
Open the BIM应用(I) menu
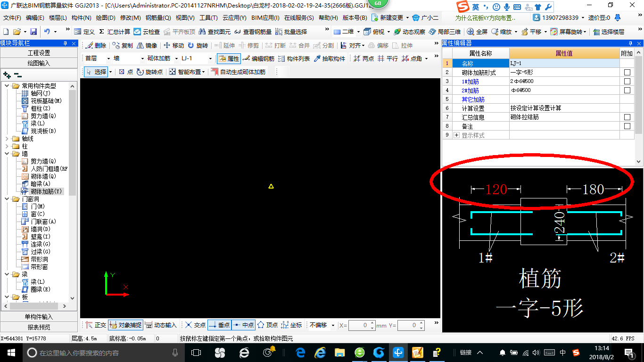pyautogui.click(x=265, y=17)
